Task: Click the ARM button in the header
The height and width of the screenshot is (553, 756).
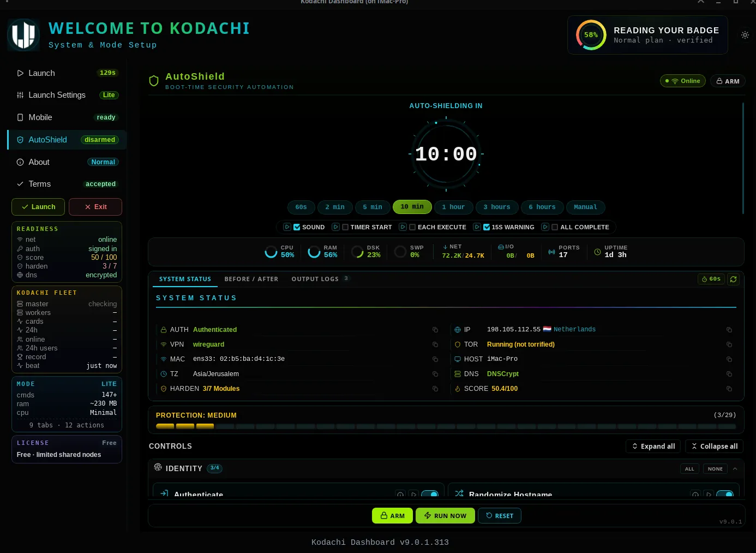Action: tap(728, 81)
